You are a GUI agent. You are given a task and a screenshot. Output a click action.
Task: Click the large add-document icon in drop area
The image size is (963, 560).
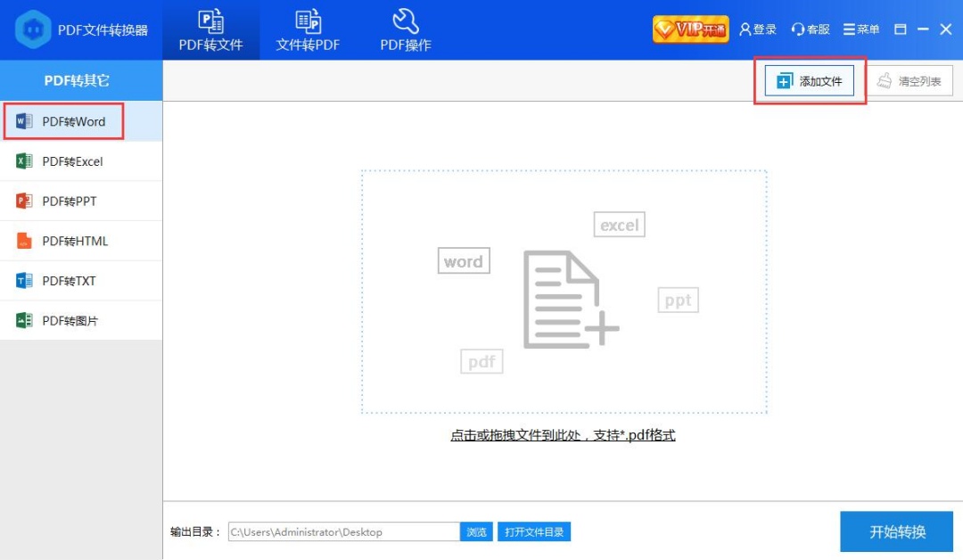point(571,300)
